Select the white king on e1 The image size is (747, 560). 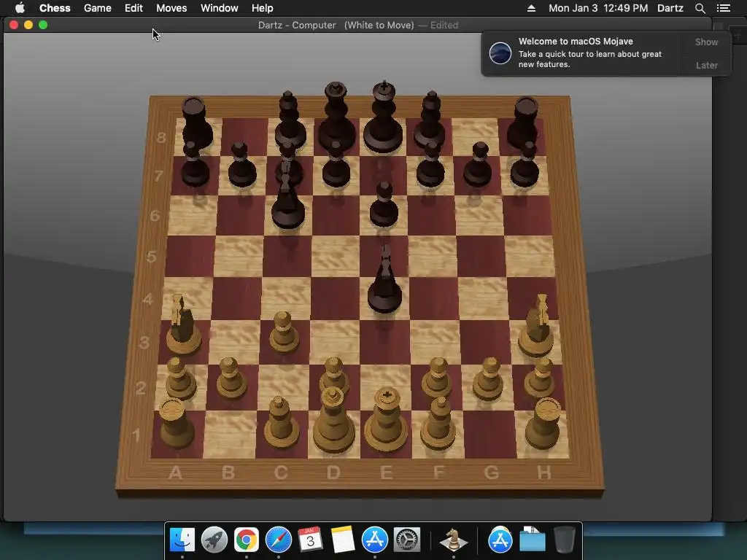387,421
